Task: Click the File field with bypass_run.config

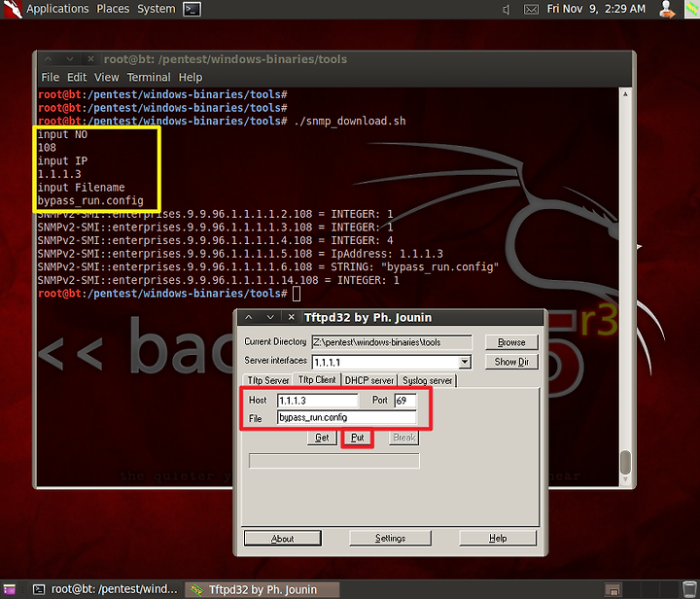Action: [x=346, y=417]
